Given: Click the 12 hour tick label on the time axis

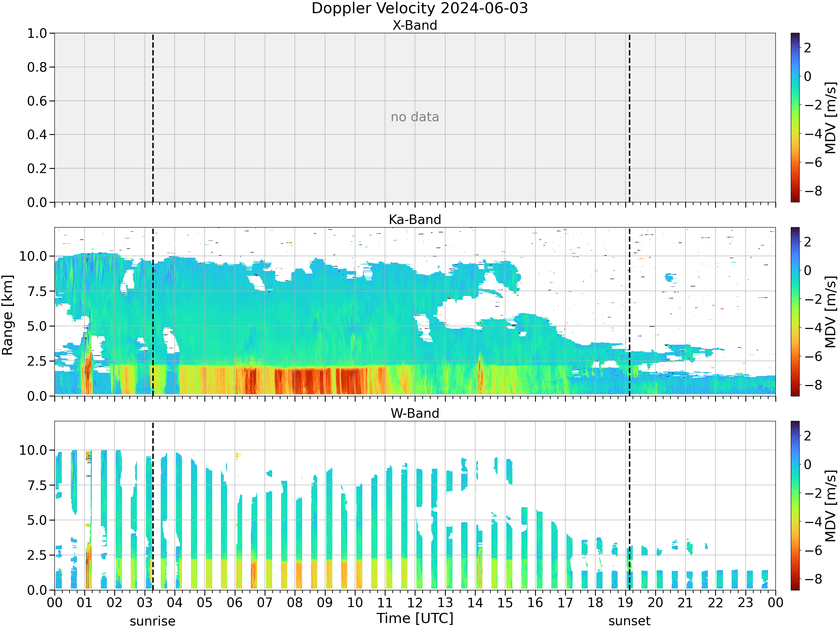Looking at the screenshot, I should (x=415, y=603).
